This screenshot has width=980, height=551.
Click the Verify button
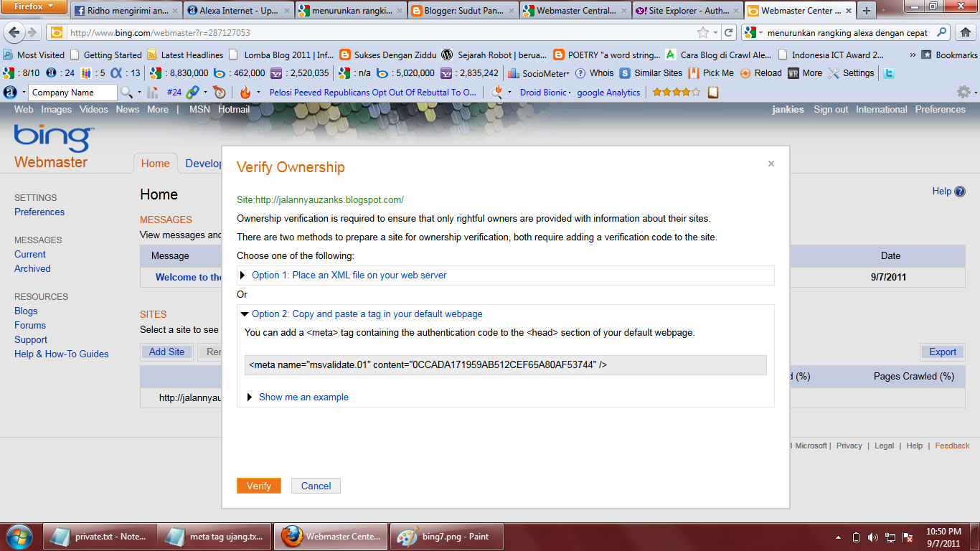click(259, 486)
